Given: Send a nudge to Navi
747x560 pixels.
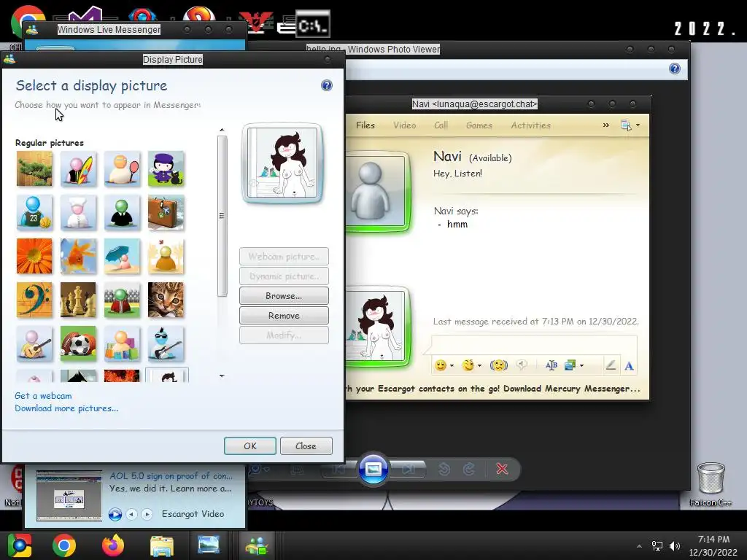Looking at the screenshot, I should click(x=498, y=365).
